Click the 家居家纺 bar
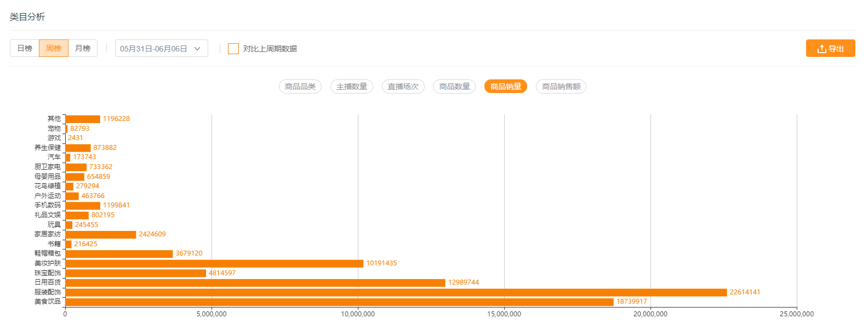868x336 pixels. [x=100, y=235]
